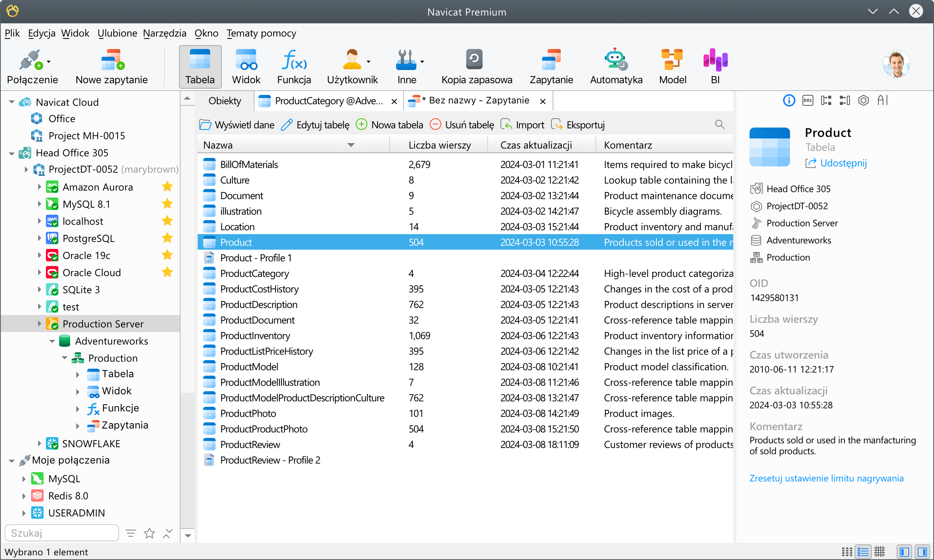Expand the SNOWFLAKE connection
The image size is (934, 560).
[39, 443]
